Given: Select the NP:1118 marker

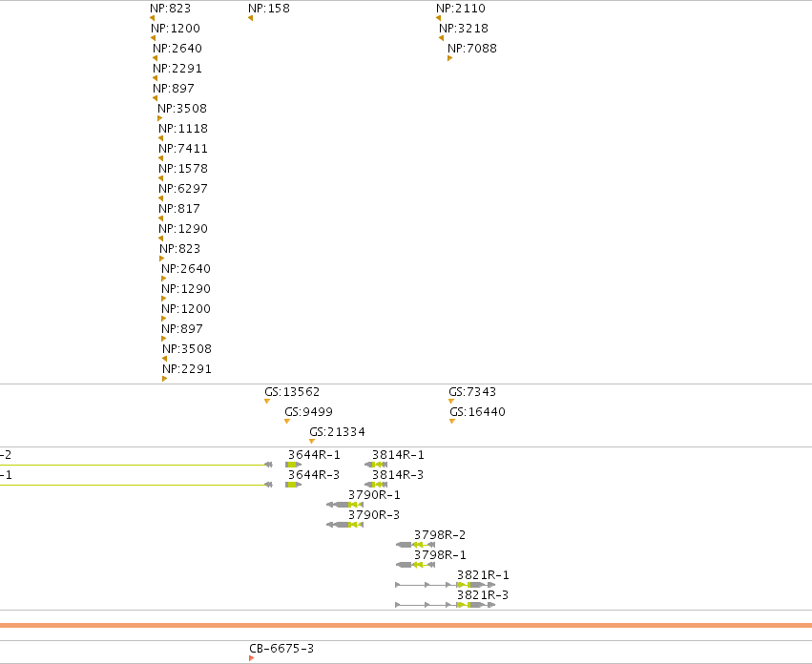Looking at the screenshot, I should (160, 138).
